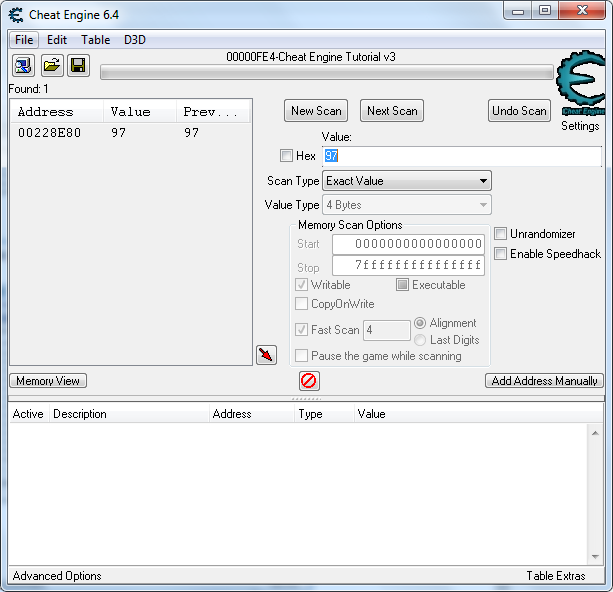
Task: Select the Last Digits radio button
Action: pyautogui.click(x=420, y=340)
